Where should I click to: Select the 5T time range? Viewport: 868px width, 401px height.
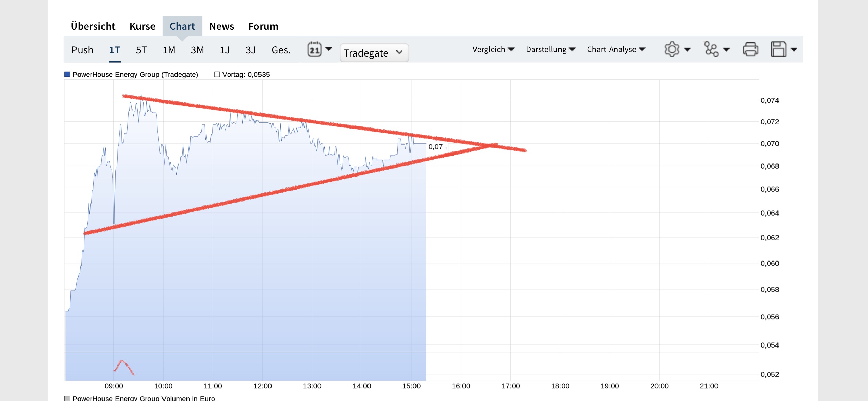tap(141, 50)
